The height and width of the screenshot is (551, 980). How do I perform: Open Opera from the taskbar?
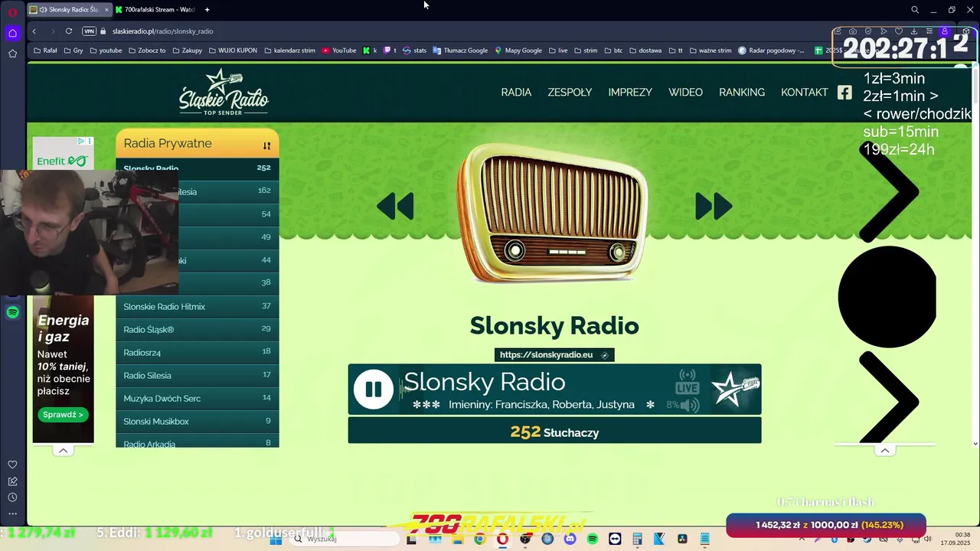[502, 539]
